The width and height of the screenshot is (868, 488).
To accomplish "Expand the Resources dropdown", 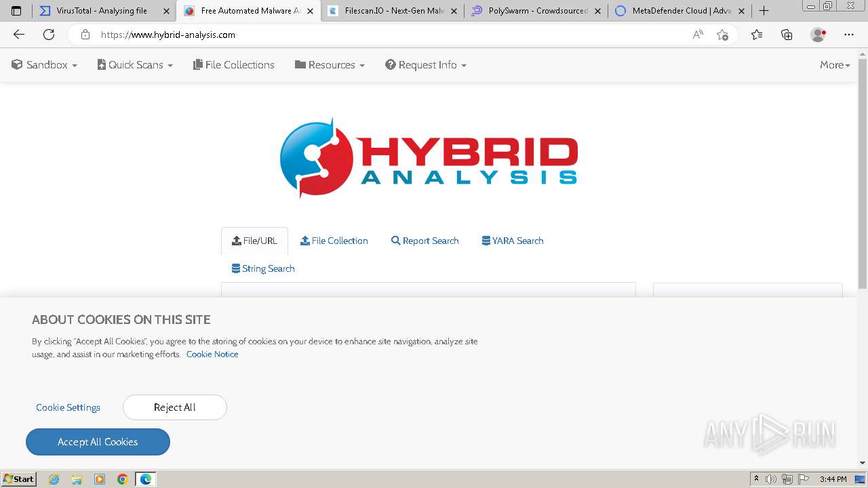I will click(x=330, y=65).
